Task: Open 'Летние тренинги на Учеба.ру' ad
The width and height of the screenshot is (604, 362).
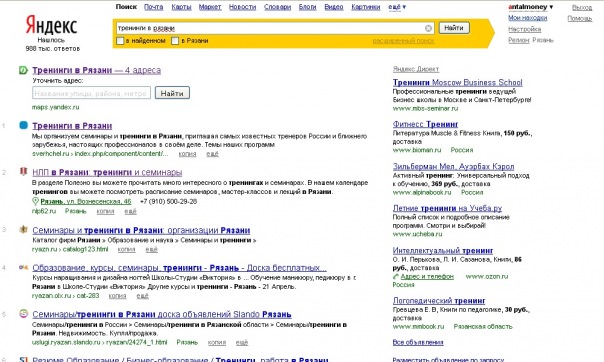Action: [447, 208]
